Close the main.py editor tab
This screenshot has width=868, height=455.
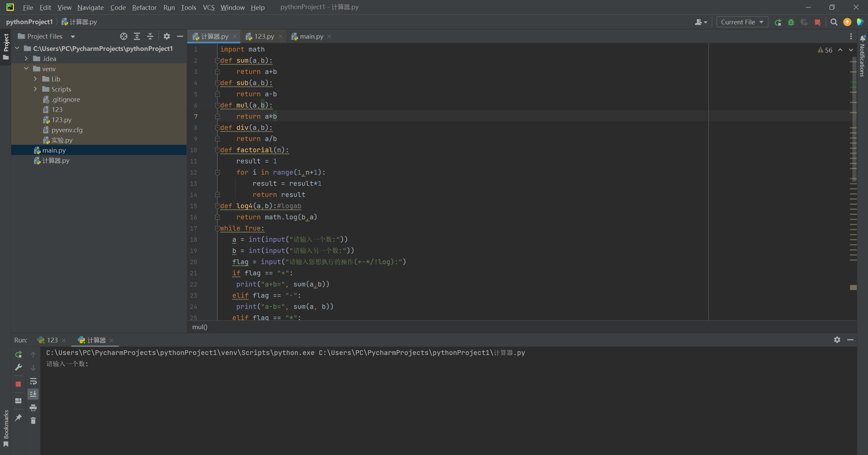pyautogui.click(x=329, y=36)
